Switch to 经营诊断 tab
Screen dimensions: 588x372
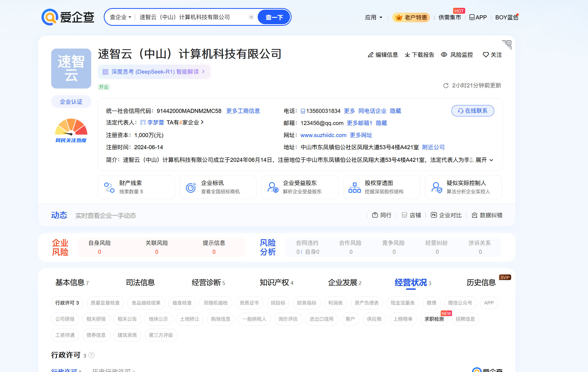[x=208, y=282]
